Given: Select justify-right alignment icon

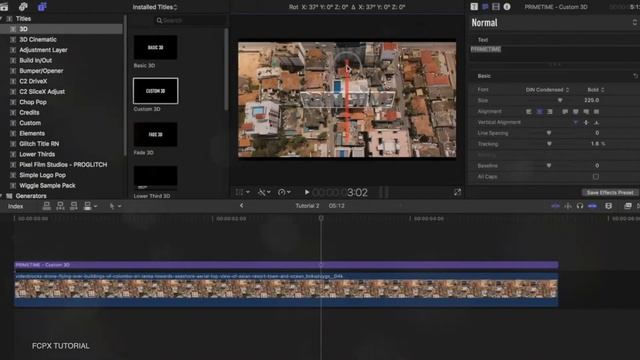Looking at the screenshot, I should 586,111.
